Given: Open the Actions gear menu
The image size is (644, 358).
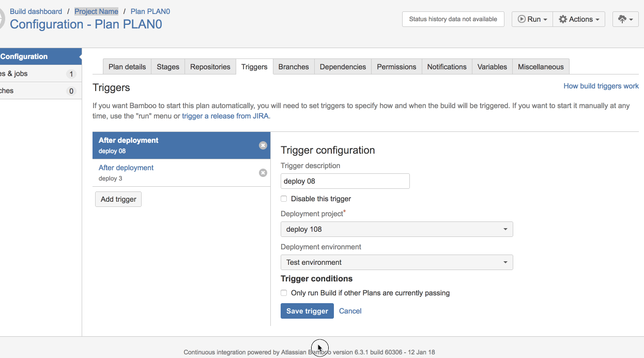Looking at the screenshot, I should pyautogui.click(x=578, y=19).
